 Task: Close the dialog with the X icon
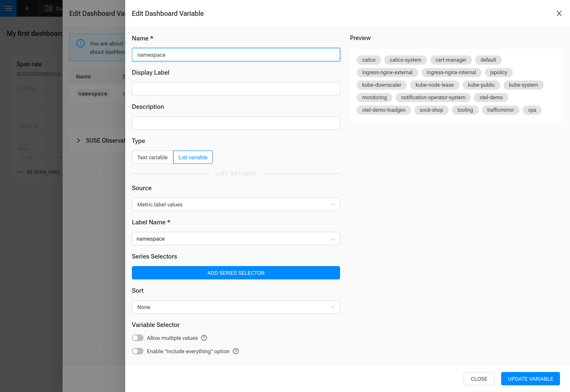tap(559, 13)
